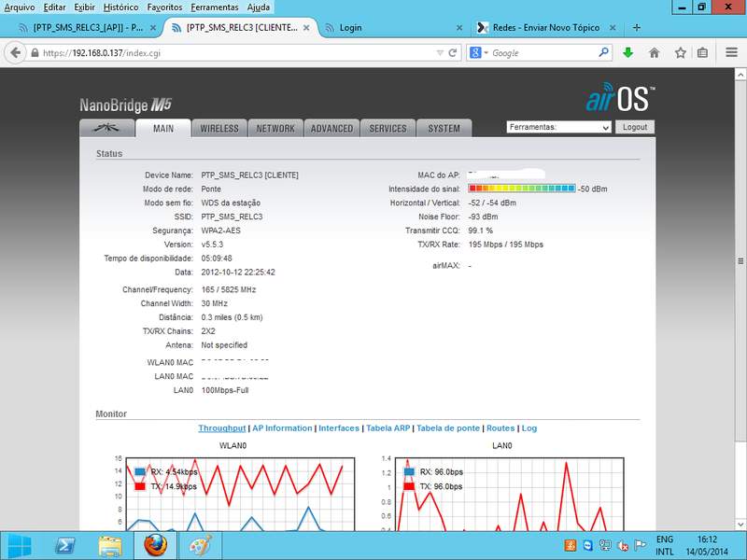747x560 pixels.
Task: Open a new browser tab with plus
Action: tap(637, 28)
